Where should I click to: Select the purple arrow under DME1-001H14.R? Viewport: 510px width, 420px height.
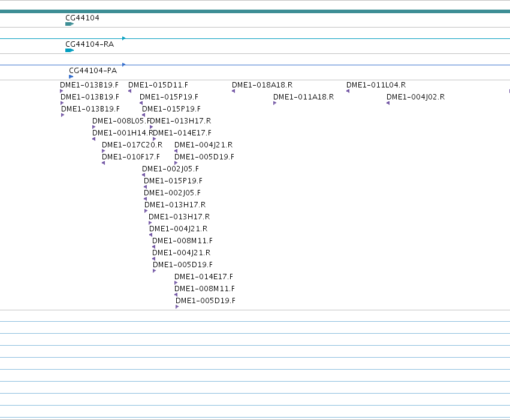[x=94, y=139]
